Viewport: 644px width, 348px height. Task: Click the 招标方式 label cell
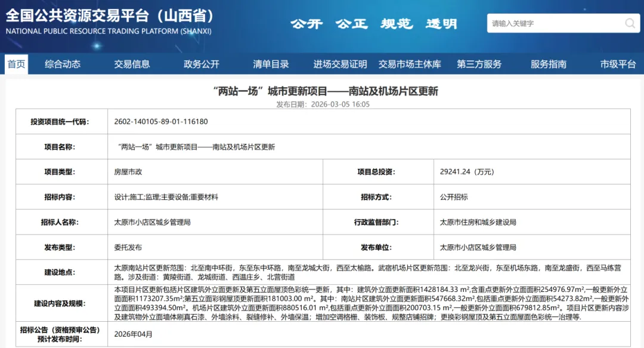378,197
